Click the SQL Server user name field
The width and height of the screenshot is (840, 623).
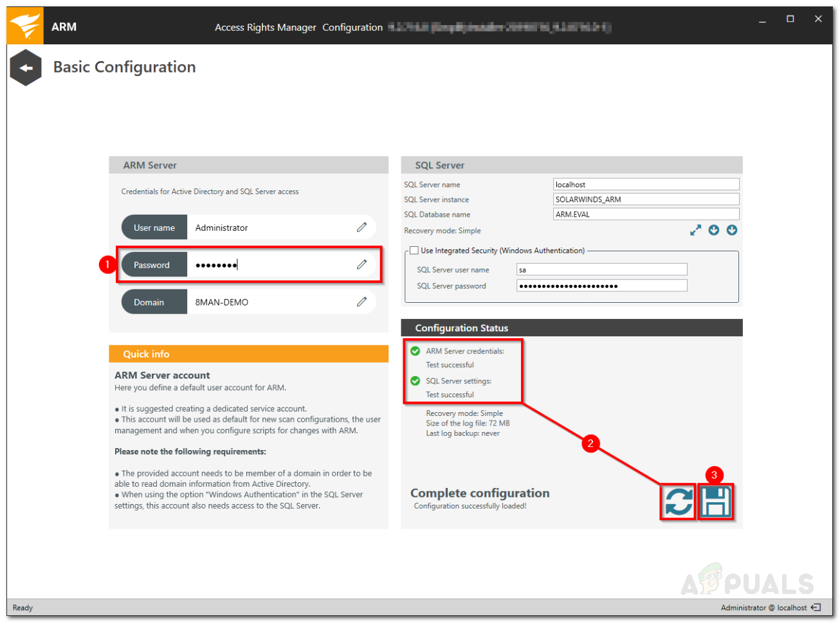tap(602, 269)
